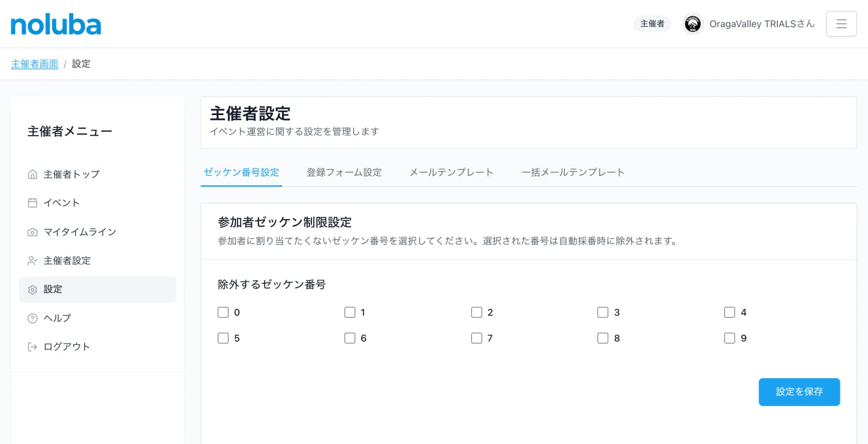Open the hamburger menu button
This screenshot has height=444, width=868.
pyautogui.click(x=841, y=24)
